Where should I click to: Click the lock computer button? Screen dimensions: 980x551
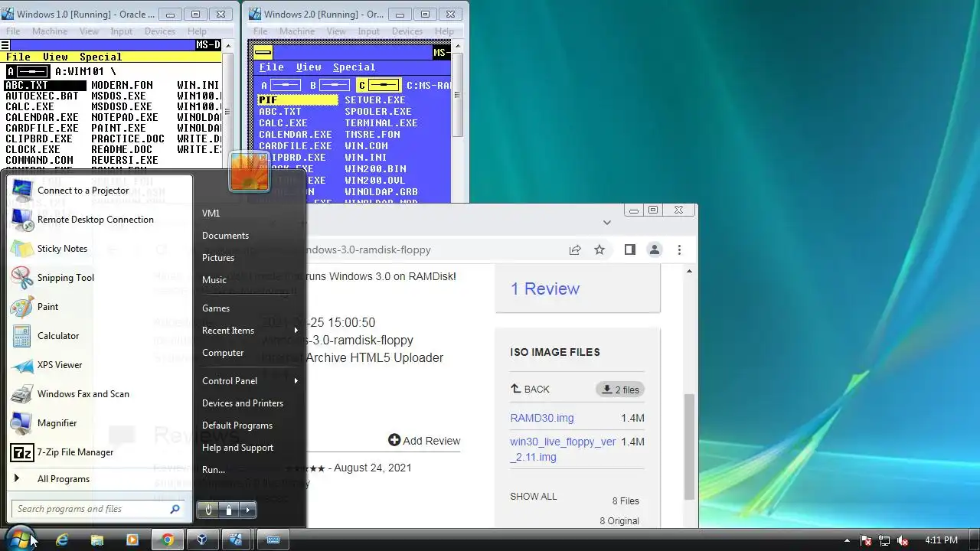click(x=228, y=509)
